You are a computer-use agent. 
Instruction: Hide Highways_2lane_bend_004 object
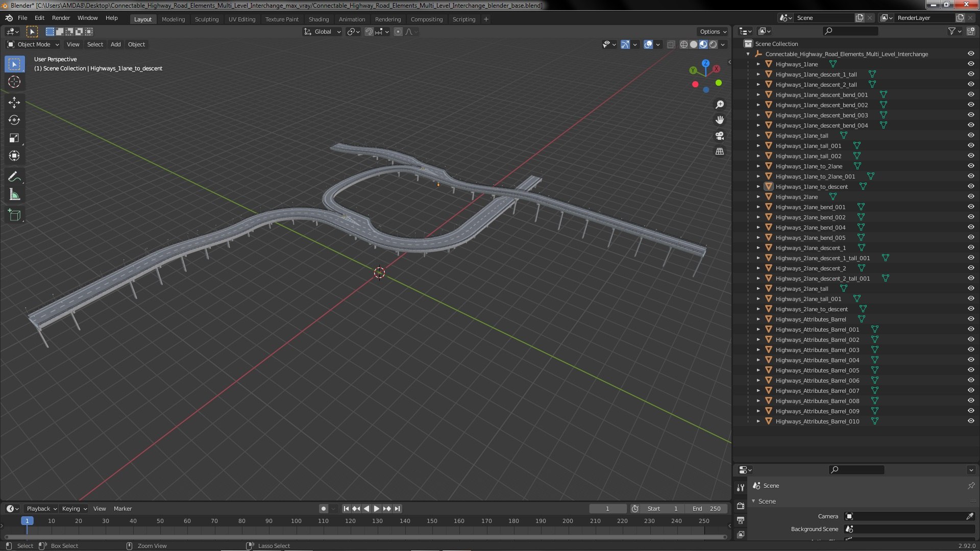971,227
